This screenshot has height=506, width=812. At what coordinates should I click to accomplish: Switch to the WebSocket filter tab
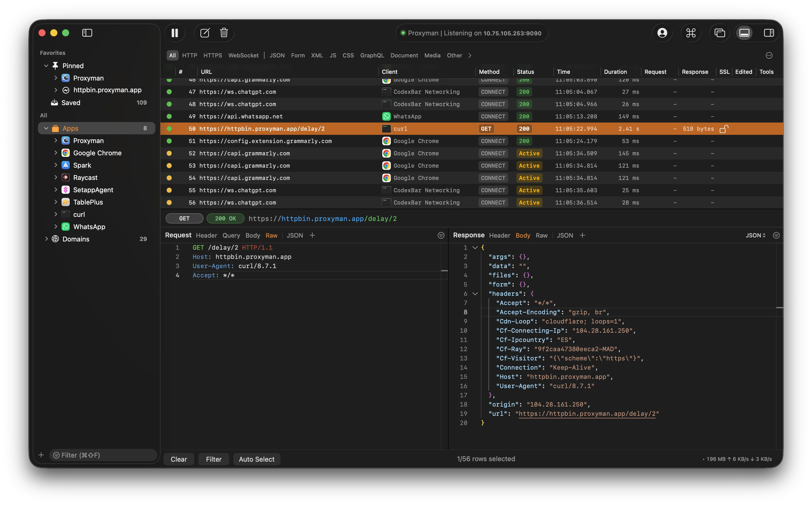pos(243,55)
